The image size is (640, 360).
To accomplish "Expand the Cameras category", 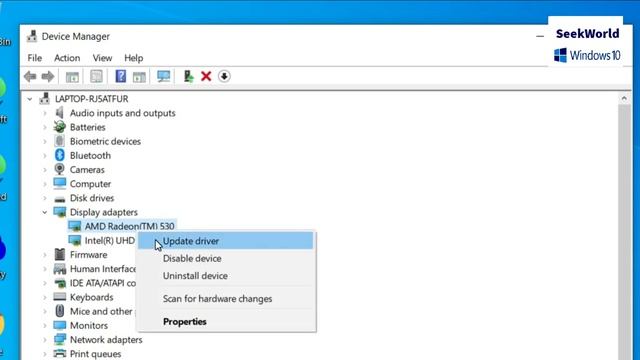I will pyautogui.click(x=45, y=170).
